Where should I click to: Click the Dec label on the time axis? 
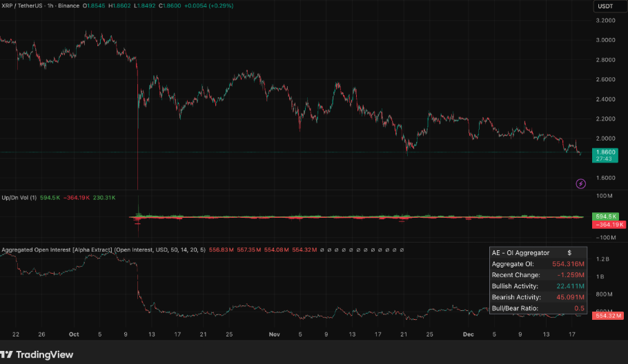(x=468, y=334)
